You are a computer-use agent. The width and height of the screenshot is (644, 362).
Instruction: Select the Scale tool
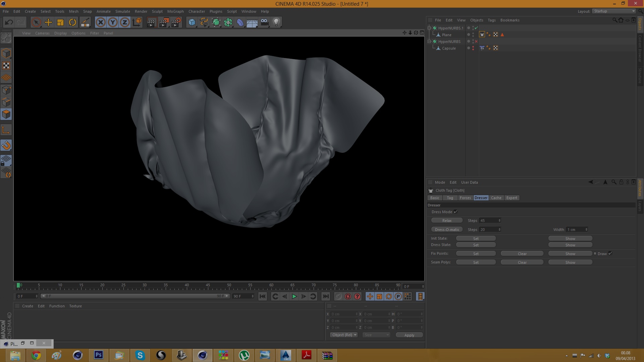point(60,22)
